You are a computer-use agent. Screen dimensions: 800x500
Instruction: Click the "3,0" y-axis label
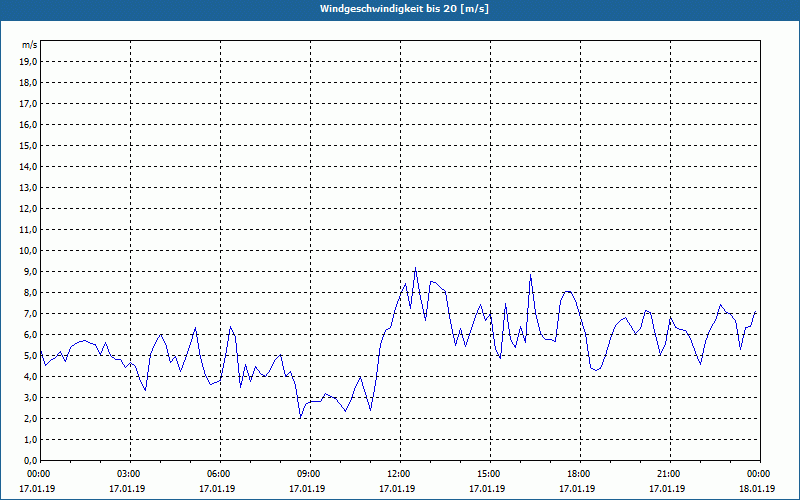click(30, 397)
